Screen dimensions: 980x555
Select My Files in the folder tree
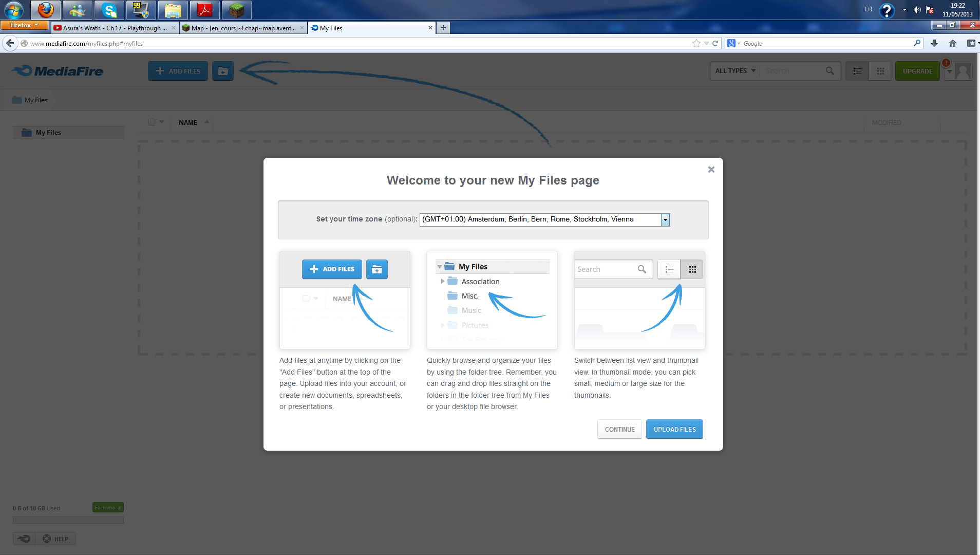[69, 133]
